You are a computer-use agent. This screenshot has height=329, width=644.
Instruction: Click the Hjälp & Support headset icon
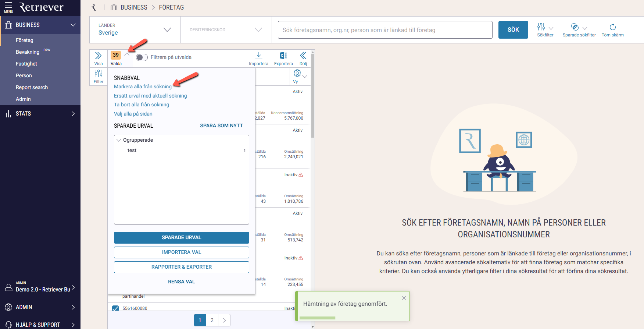[x=8, y=325]
